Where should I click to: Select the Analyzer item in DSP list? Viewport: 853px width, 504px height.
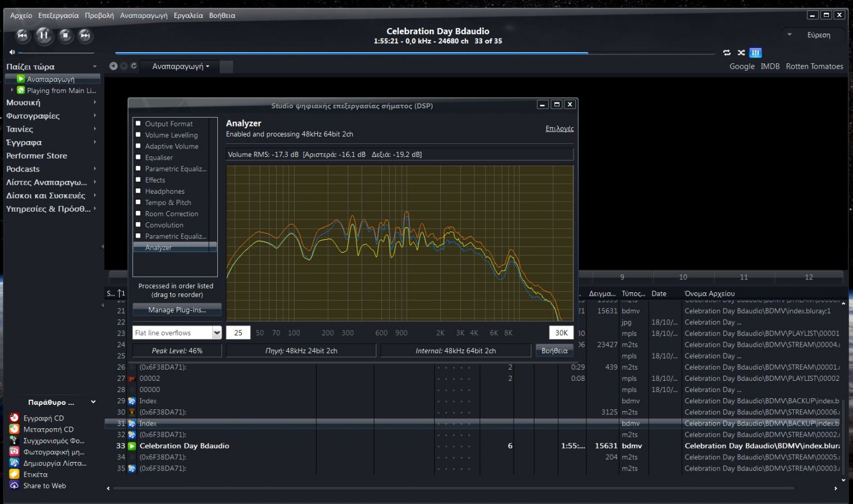pyautogui.click(x=175, y=248)
